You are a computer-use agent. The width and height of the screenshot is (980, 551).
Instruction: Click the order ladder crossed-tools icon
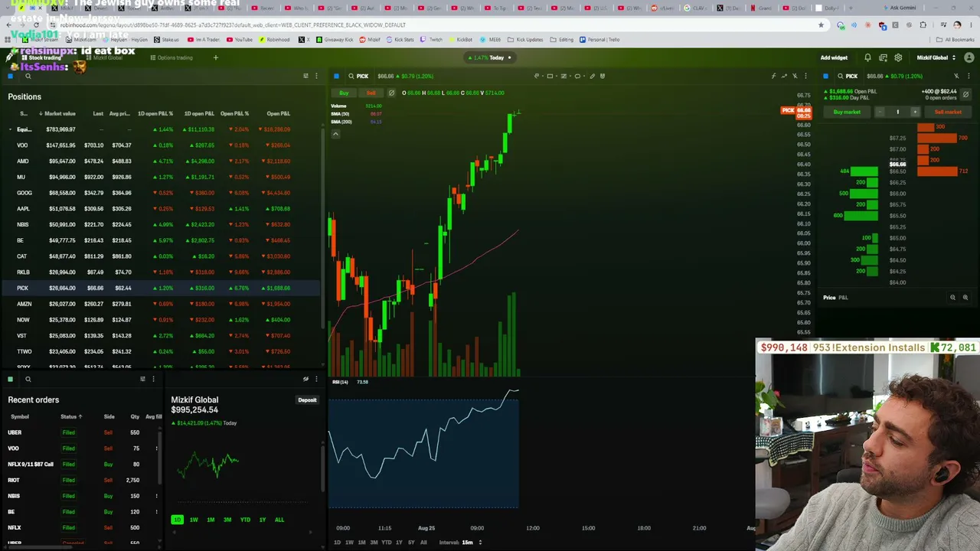956,76
